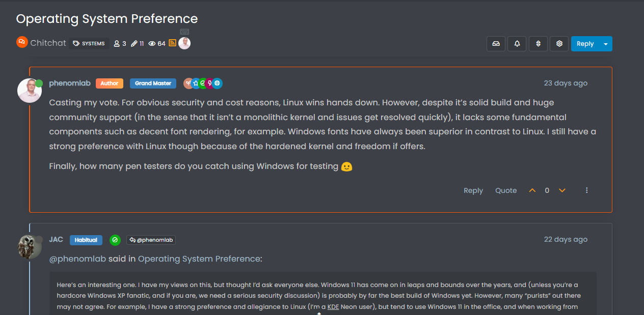This screenshot has width=644, height=315.
Task: Click the KDE link in quoted text
Action: [x=333, y=307]
